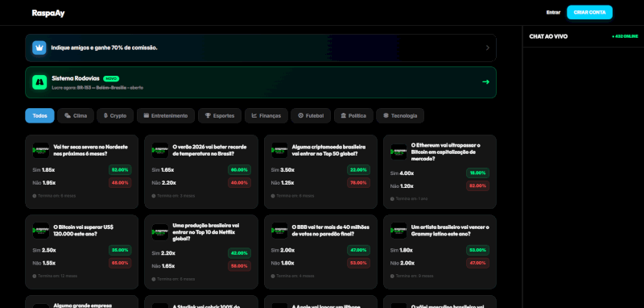
Task: Pick Não 48.00% on Nordeste drought market
Action: click(x=120, y=182)
